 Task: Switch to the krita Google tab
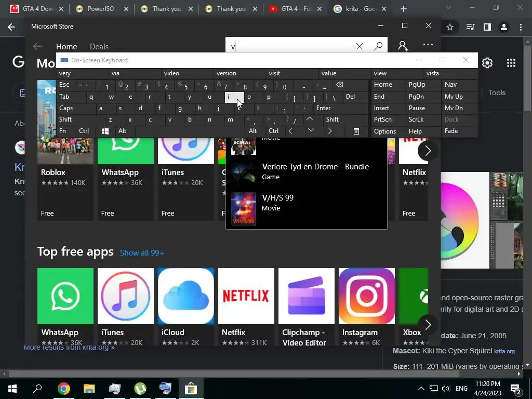coord(360,9)
